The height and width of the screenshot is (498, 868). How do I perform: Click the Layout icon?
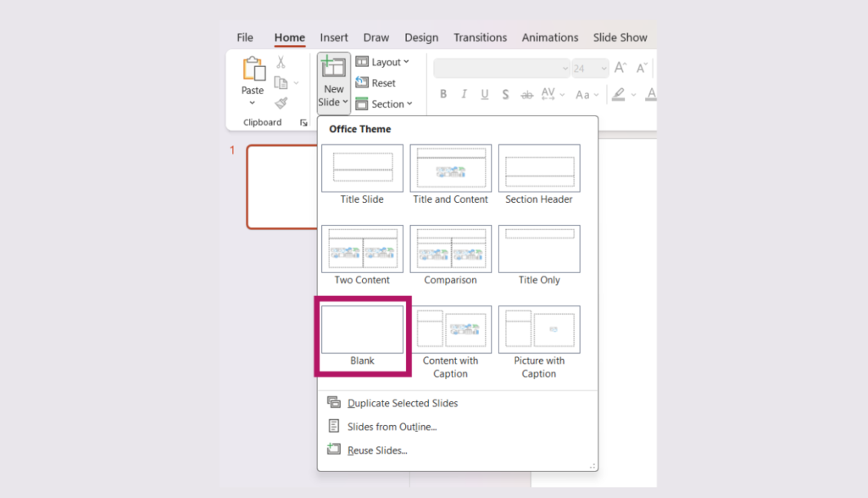pyautogui.click(x=362, y=61)
